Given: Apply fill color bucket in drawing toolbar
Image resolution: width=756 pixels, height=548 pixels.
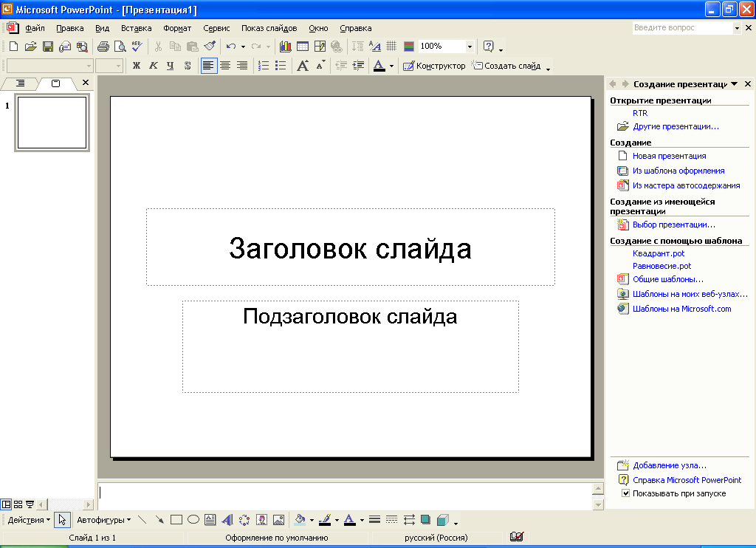Looking at the screenshot, I should [x=300, y=519].
